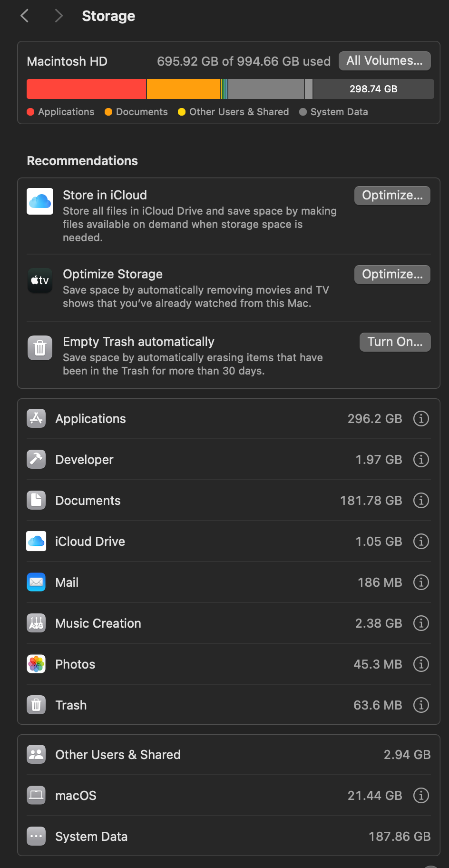This screenshot has width=449, height=868.
Task: Show info for iCloud Drive
Action: pos(421,541)
